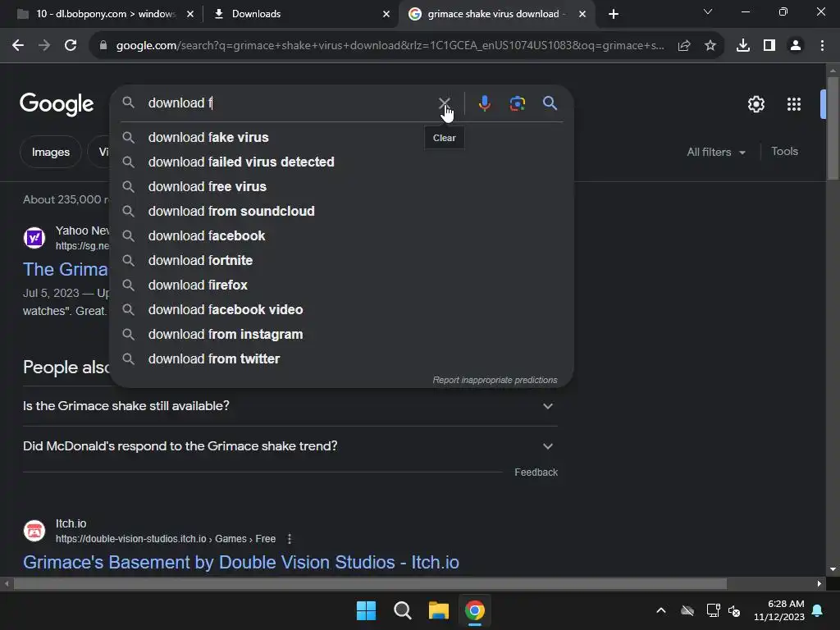Bookmark this page with the star icon
The height and width of the screenshot is (630, 840).
click(710, 46)
